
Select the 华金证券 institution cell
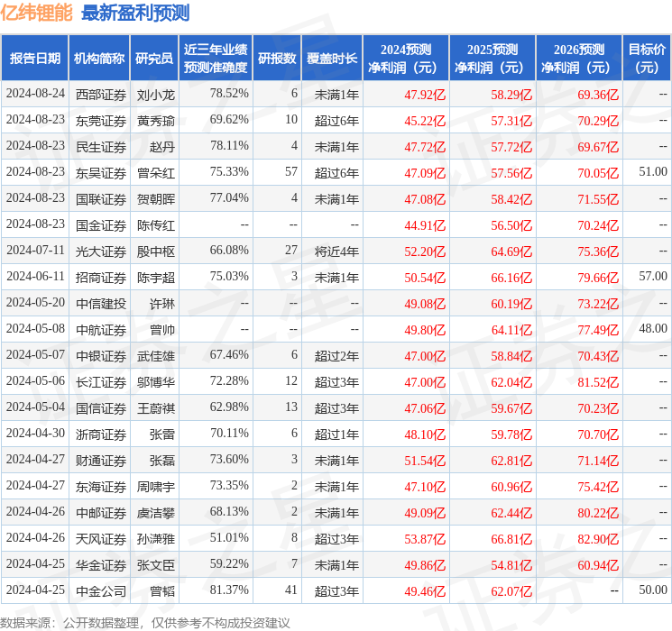(101, 565)
